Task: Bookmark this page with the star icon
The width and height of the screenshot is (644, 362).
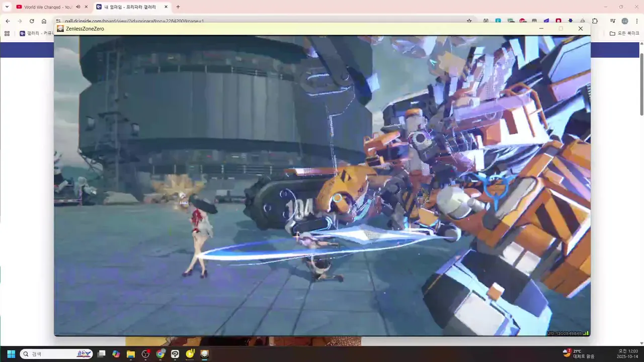Action: pyautogui.click(x=469, y=21)
